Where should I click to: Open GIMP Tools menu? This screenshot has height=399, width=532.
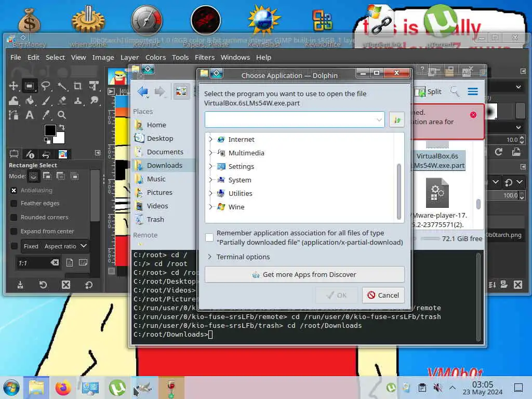180,57
